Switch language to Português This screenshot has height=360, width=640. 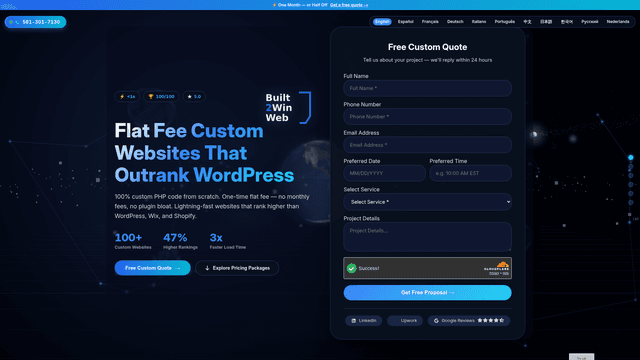(x=504, y=22)
